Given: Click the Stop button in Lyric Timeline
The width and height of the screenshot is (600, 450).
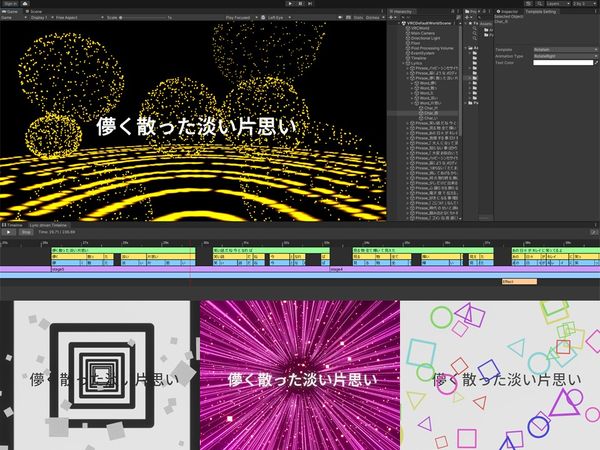Looking at the screenshot, I should pyautogui.click(x=26, y=232).
